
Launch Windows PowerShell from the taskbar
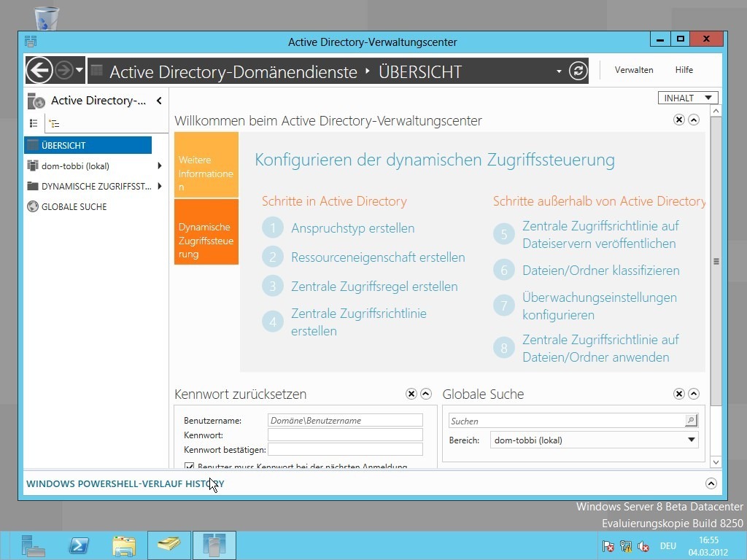click(79, 545)
